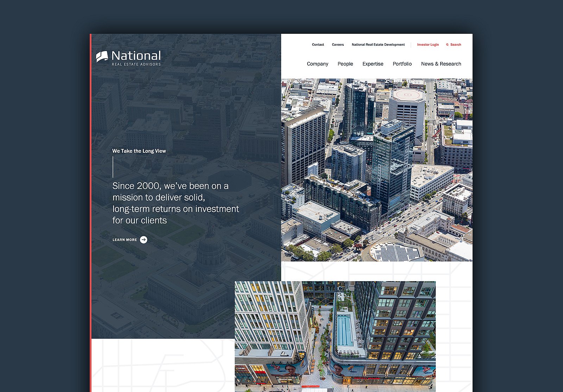Click the National flag logo icon

pos(102,57)
